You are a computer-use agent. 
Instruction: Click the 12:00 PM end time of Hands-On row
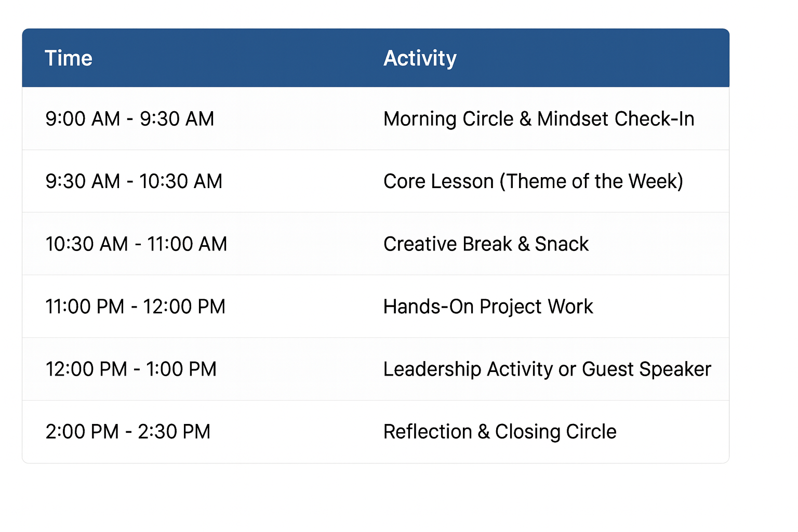click(184, 307)
